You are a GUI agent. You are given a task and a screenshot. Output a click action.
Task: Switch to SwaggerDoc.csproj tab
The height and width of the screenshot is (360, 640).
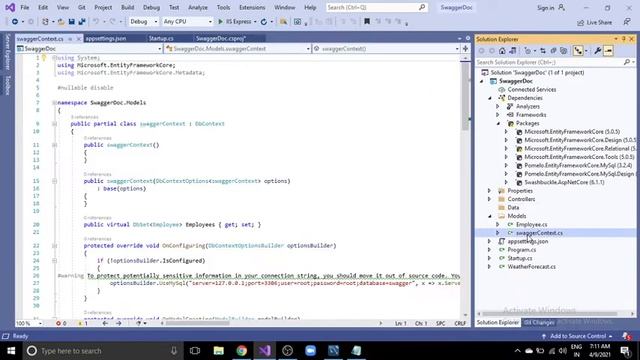221,38
